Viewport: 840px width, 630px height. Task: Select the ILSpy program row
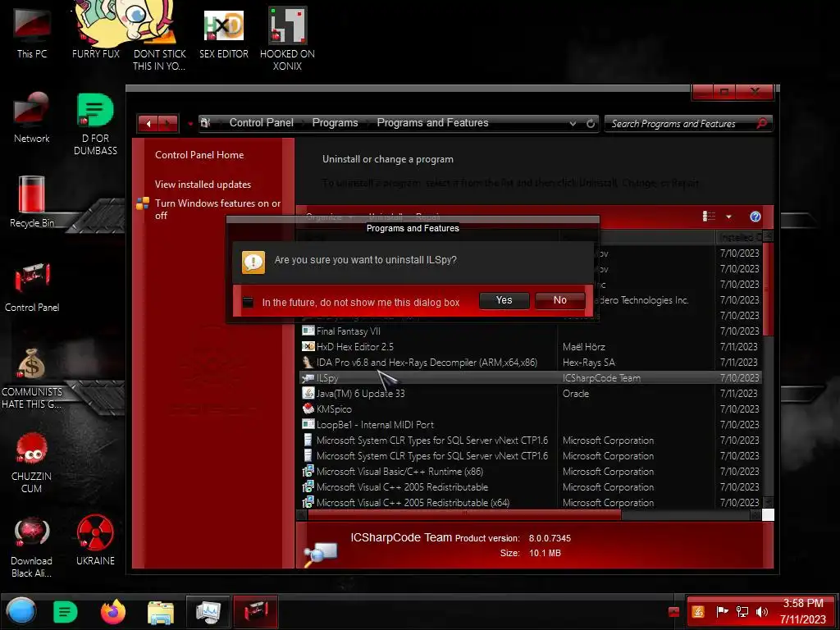tap(531, 377)
